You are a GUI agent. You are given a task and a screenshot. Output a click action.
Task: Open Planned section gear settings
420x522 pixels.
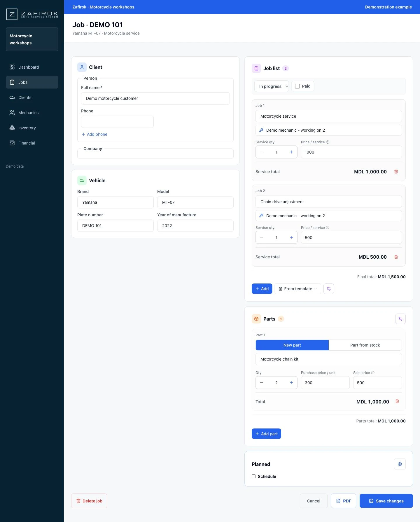click(400, 464)
